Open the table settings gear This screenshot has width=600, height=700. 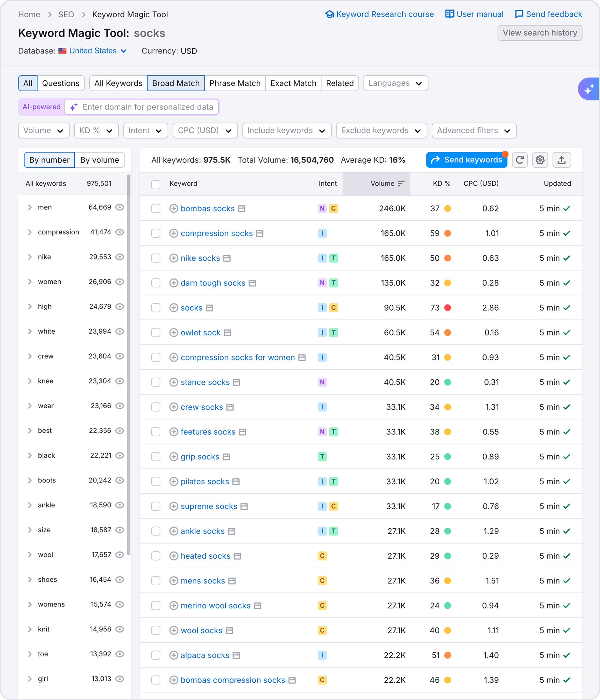(540, 160)
